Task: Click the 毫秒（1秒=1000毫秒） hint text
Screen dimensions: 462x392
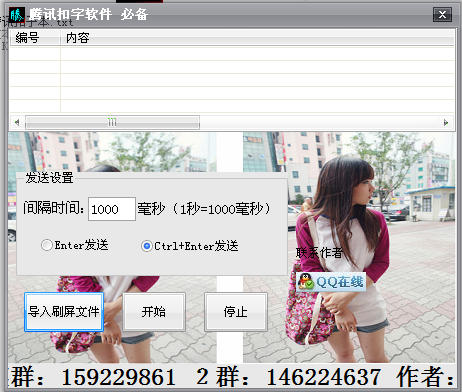Action: pos(204,209)
